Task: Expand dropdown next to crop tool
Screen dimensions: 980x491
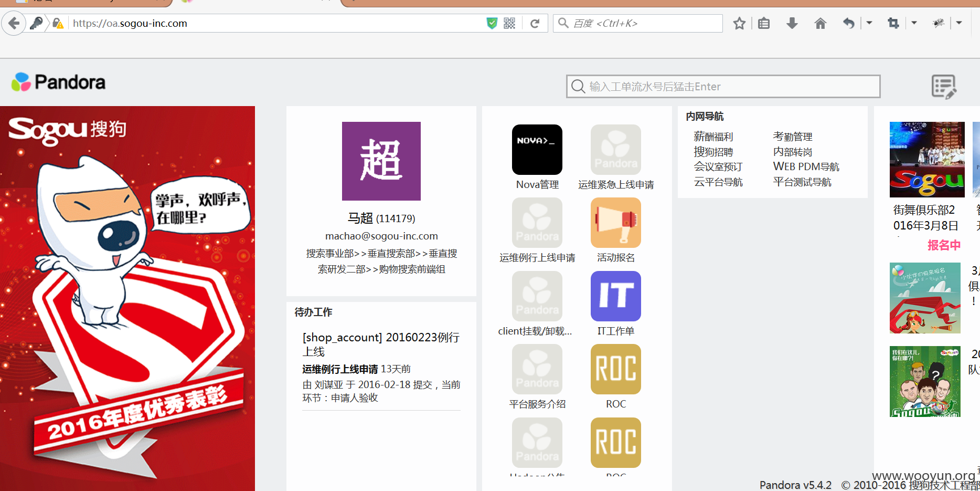Action: 914,23
